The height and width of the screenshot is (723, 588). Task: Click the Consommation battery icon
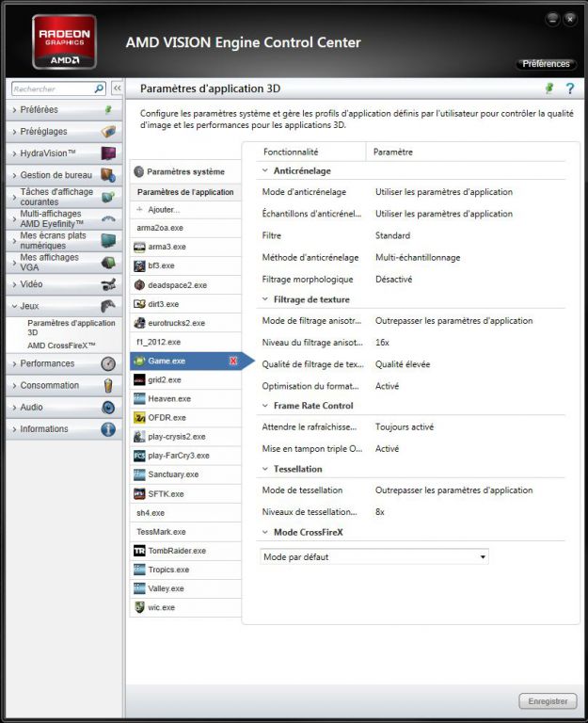coord(108,385)
